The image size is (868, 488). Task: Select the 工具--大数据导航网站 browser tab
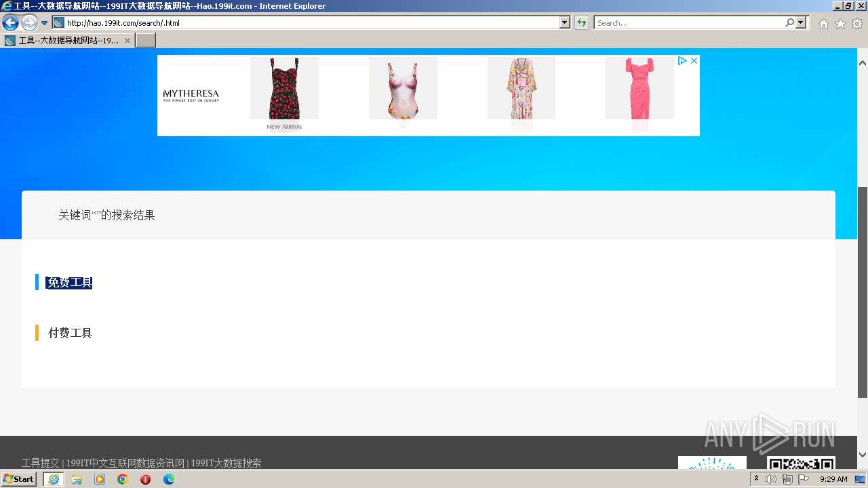tap(68, 41)
